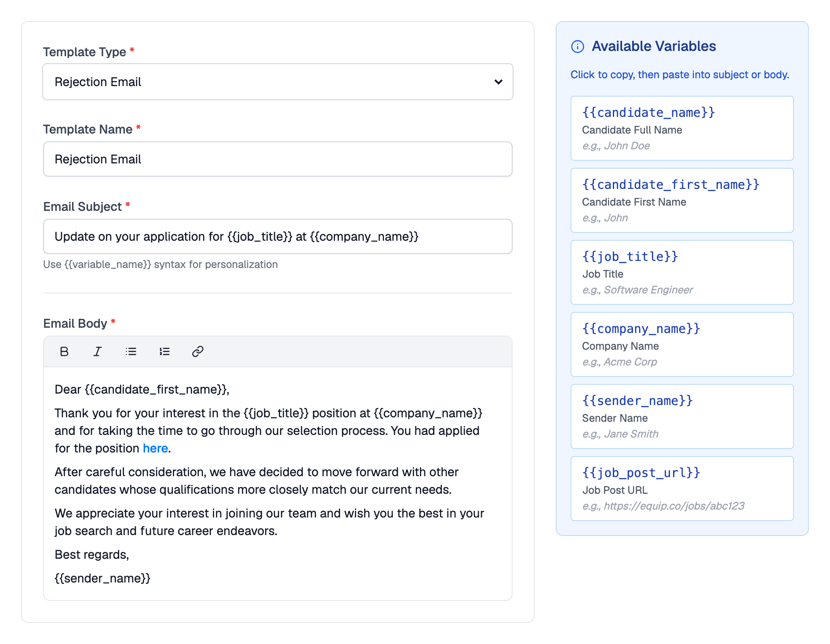This screenshot has width=830, height=644.
Task: Click the 'Email Body' label
Action: (x=75, y=324)
